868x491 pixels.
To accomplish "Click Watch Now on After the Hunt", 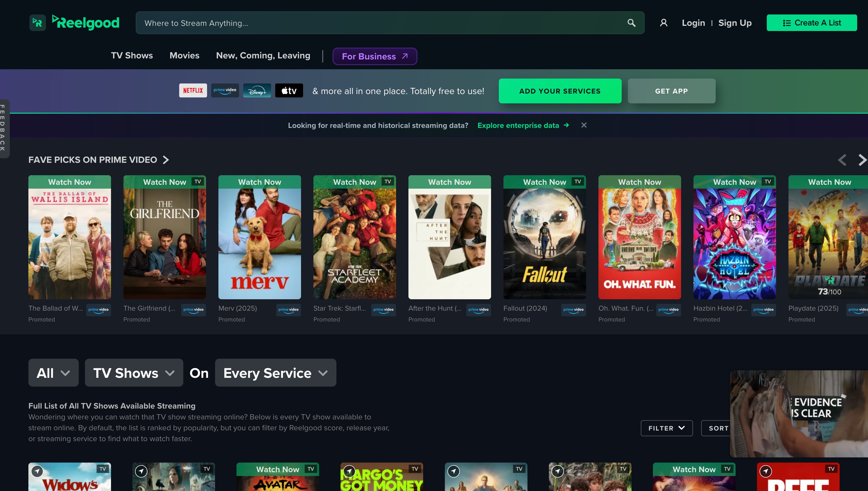I will pos(449,182).
